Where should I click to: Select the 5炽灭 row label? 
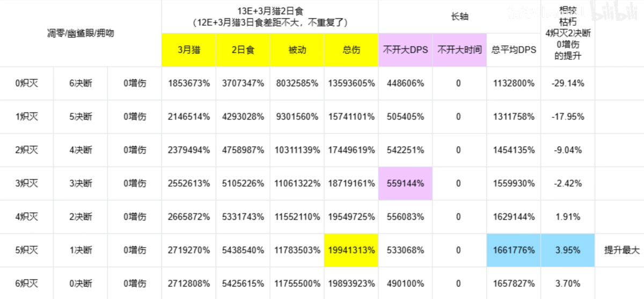click(x=27, y=250)
